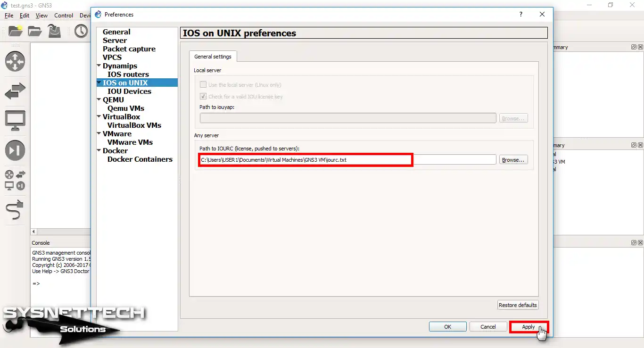Restore down the GNS3 main window

click(611, 5)
